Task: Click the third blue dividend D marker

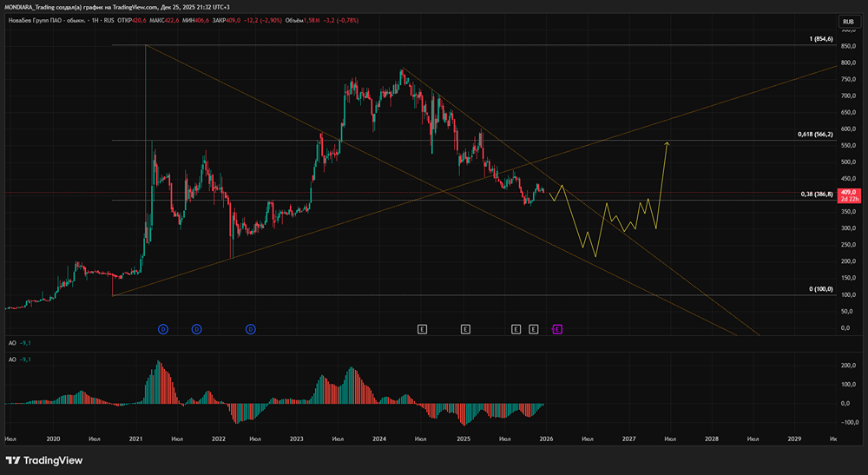Action: click(250, 328)
